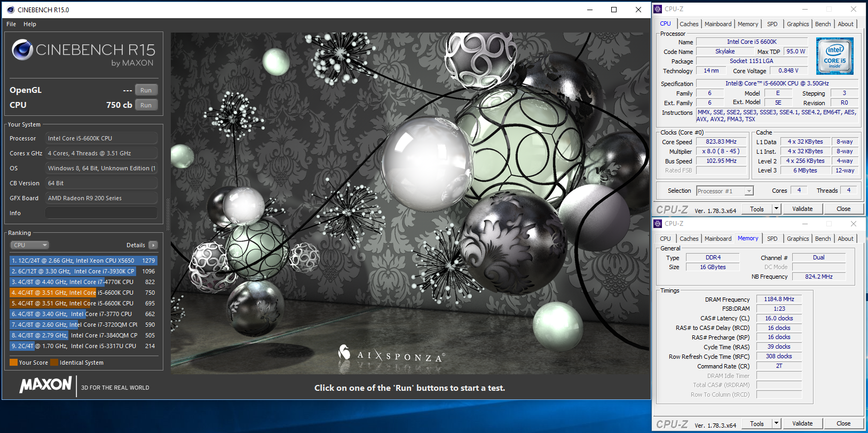Open Mainboard tab in bottom CPU-Z

[718, 239]
